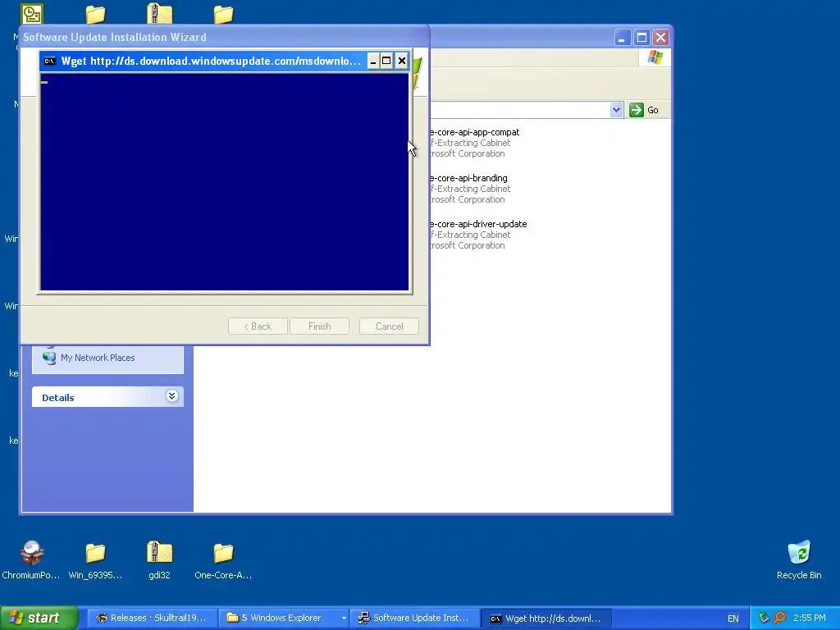The height and width of the screenshot is (630, 840).
Task: Click the EN language indicator
Action: click(733, 619)
